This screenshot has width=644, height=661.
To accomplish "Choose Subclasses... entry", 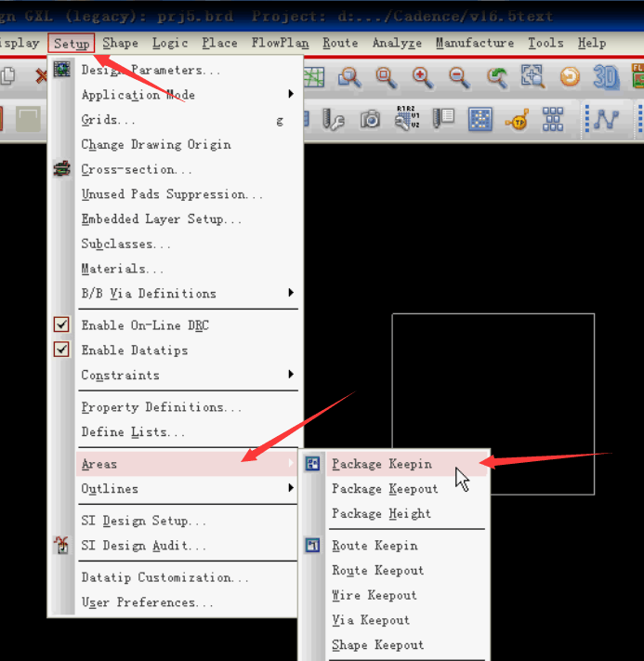I will pos(187,245).
